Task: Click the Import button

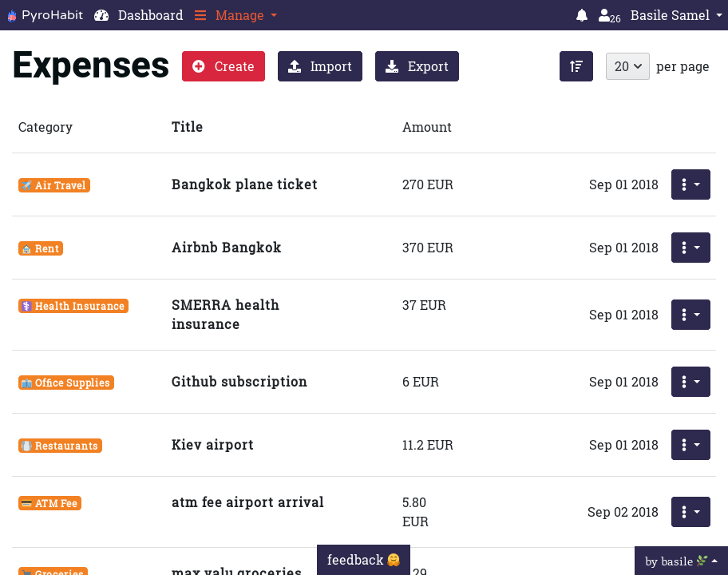Action: point(320,66)
